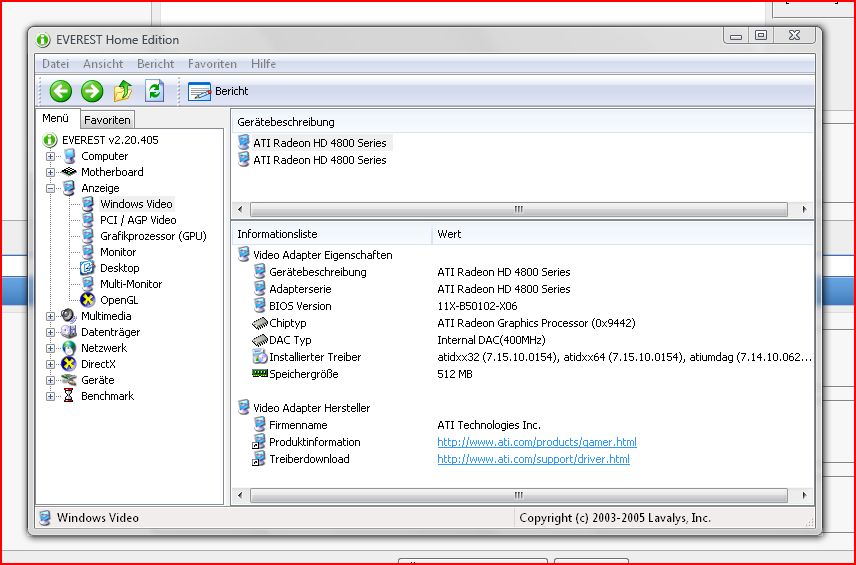Screen dimensions: 856x565
Task: Open the Bericht report toolbar button
Action: coord(218,91)
